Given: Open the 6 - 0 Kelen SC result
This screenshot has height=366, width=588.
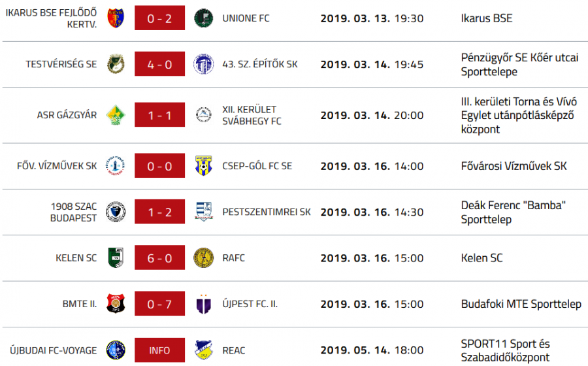Looking at the screenshot, I should 159,258.
